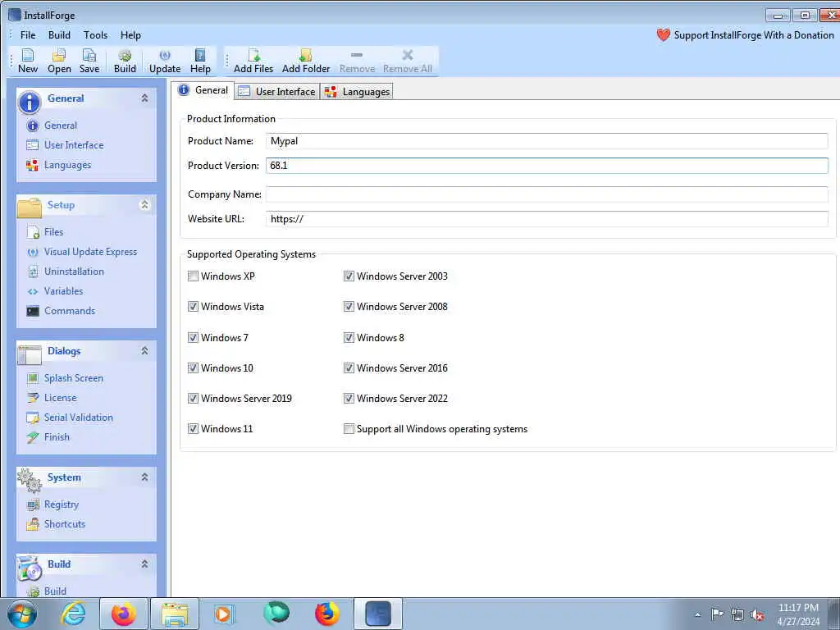The image size is (840, 630).
Task: Open the Tools menu
Action: pyautogui.click(x=95, y=35)
